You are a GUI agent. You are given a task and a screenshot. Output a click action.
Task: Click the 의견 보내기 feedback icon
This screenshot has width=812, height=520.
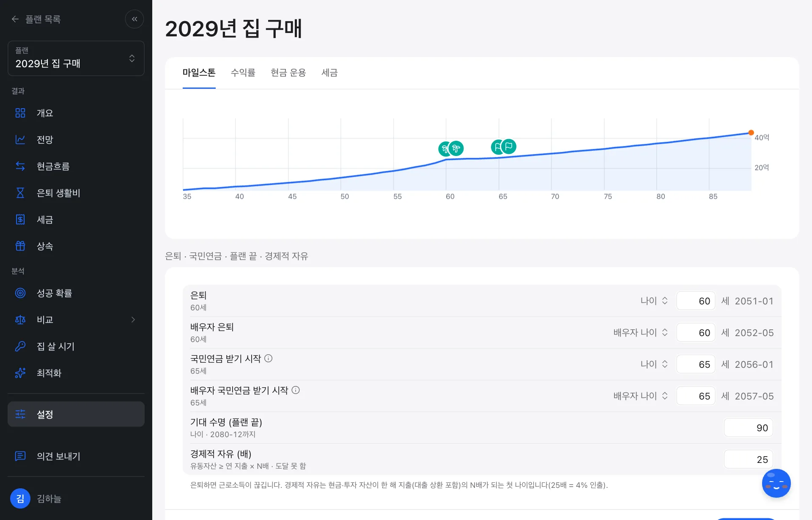(x=20, y=456)
